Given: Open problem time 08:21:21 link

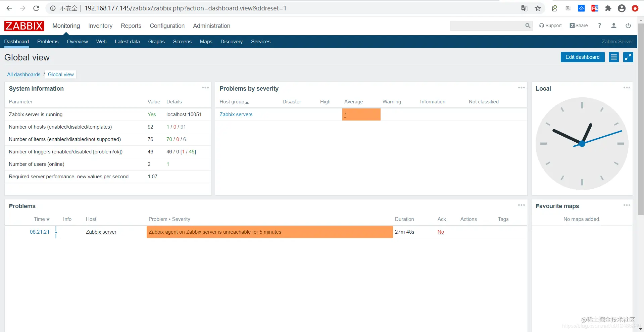Looking at the screenshot, I should tap(40, 232).
